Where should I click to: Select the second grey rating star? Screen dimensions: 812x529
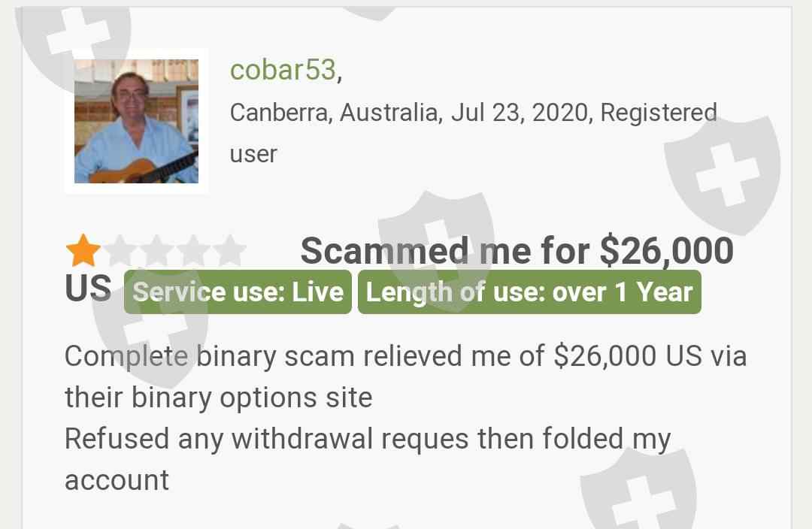(120, 250)
